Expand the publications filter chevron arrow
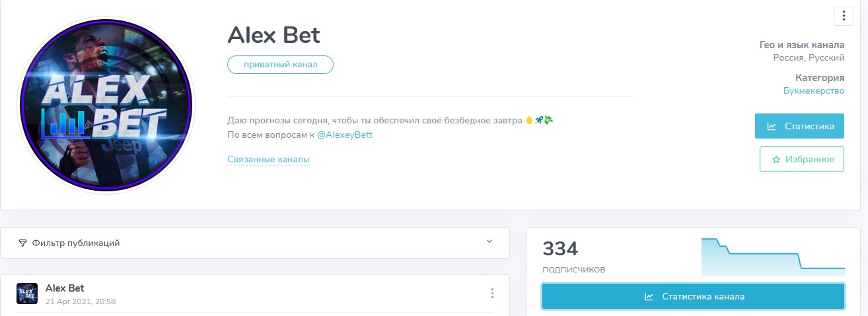The width and height of the screenshot is (868, 316). click(x=489, y=241)
